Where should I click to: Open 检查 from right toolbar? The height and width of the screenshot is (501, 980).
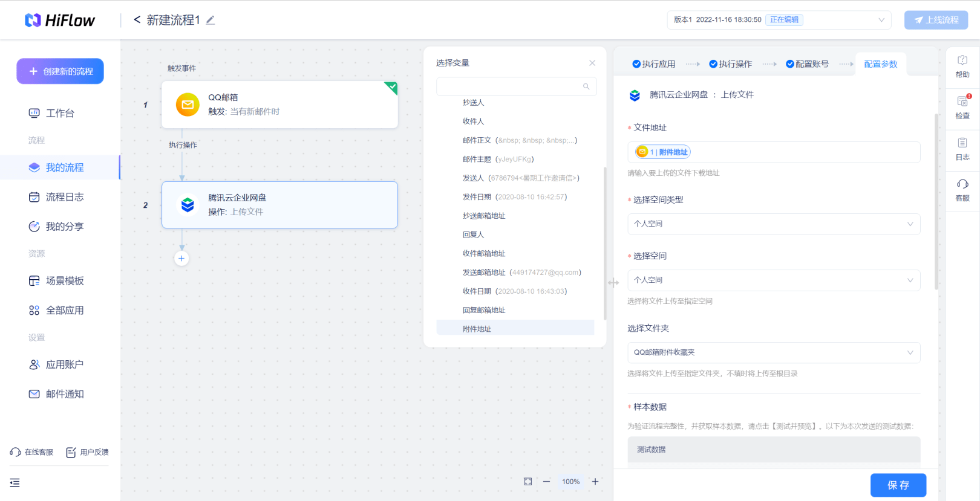(962, 108)
